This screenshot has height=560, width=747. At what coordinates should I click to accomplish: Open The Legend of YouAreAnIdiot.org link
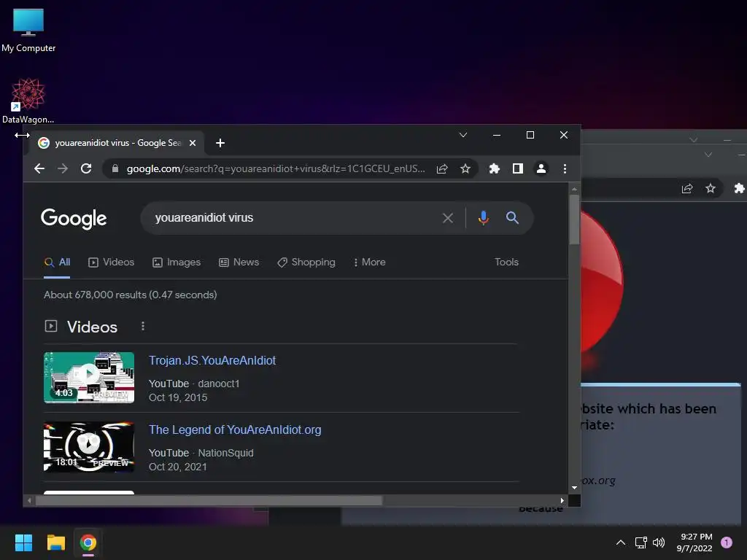pos(235,430)
